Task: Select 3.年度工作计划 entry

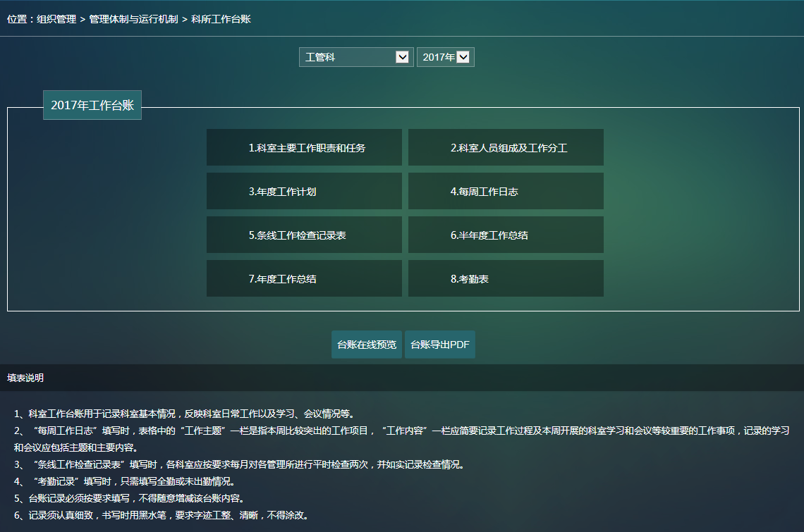Action: (x=304, y=192)
